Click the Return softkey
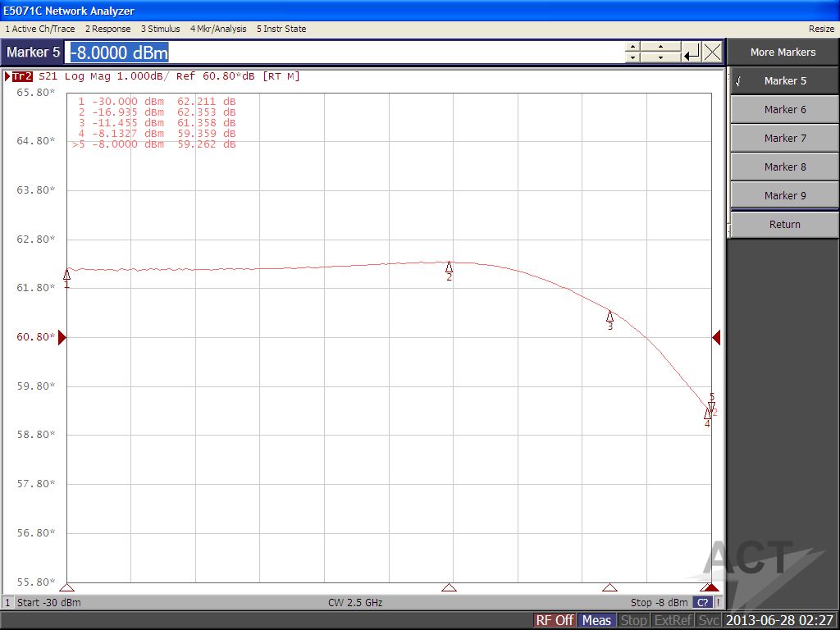Image resolution: width=840 pixels, height=630 pixels. point(785,225)
